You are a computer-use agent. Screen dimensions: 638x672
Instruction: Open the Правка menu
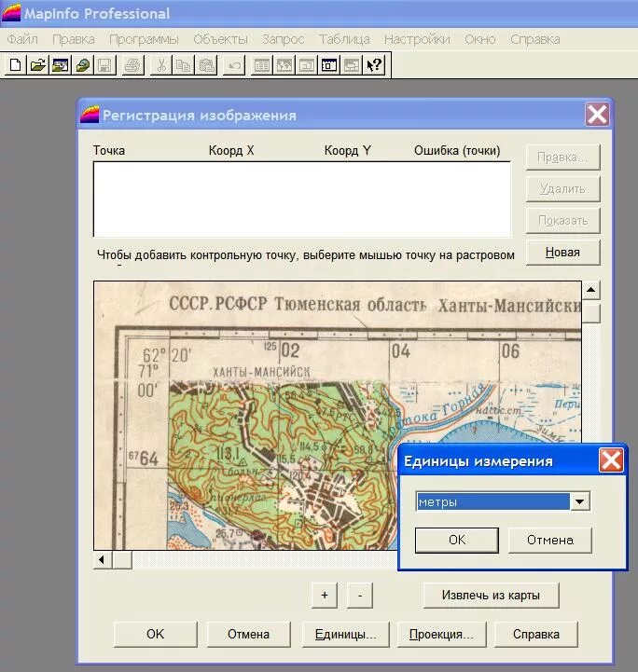[74, 39]
